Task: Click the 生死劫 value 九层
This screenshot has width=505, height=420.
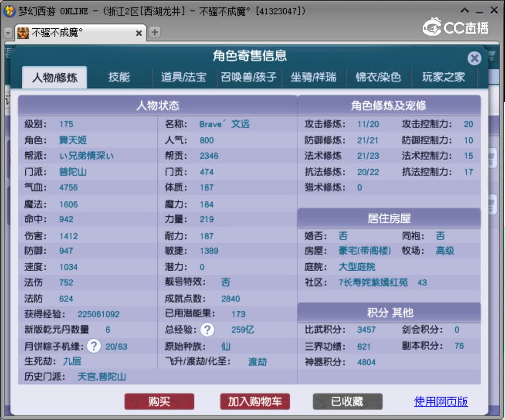Action: (x=72, y=361)
